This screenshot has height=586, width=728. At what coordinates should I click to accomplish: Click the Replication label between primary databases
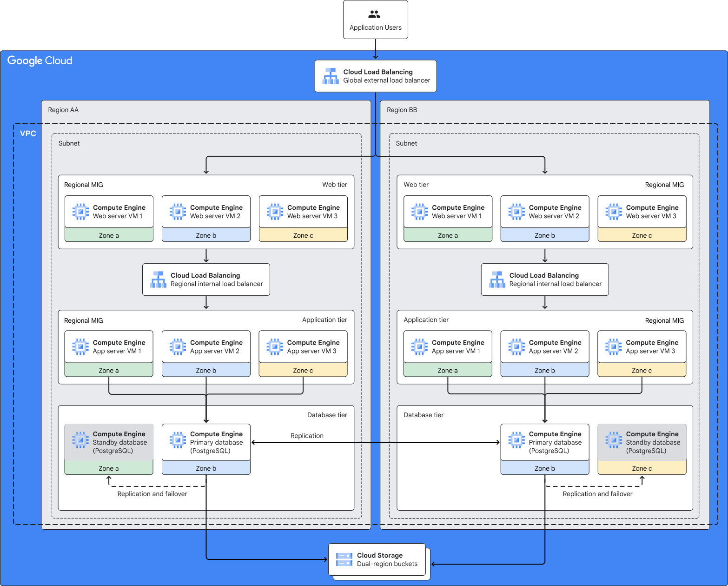pos(307,436)
